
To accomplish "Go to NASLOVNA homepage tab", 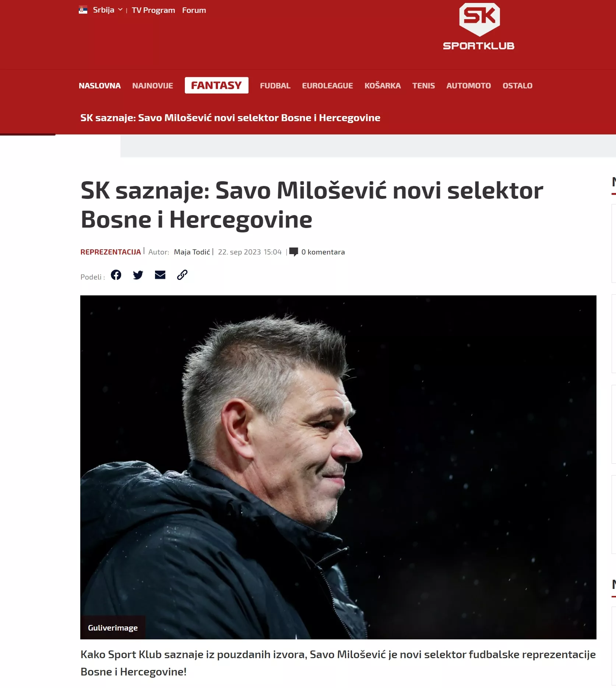I will [100, 86].
